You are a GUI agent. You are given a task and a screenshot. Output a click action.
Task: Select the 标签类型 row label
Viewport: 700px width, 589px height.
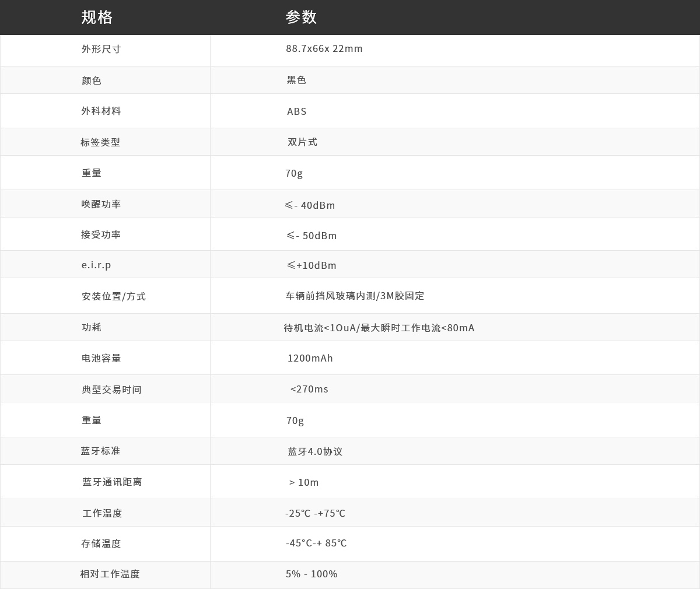(x=100, y=142)
